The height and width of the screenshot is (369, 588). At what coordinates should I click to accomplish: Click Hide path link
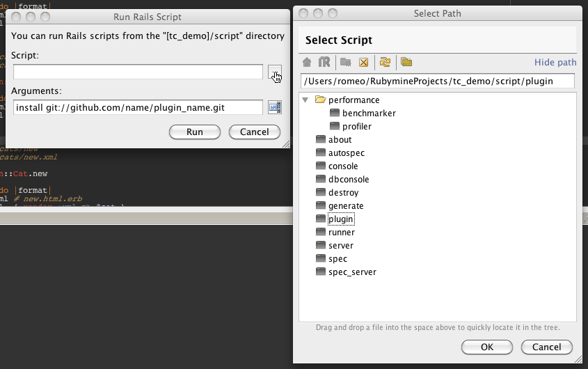point(555,63)
